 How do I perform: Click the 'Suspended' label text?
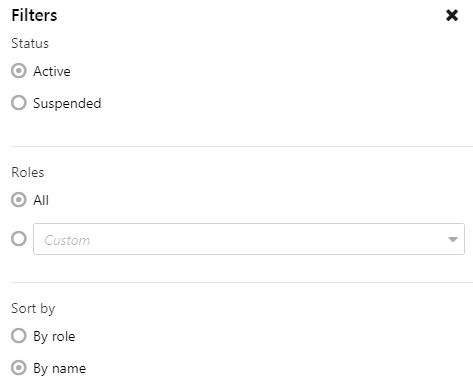(67, 103)
